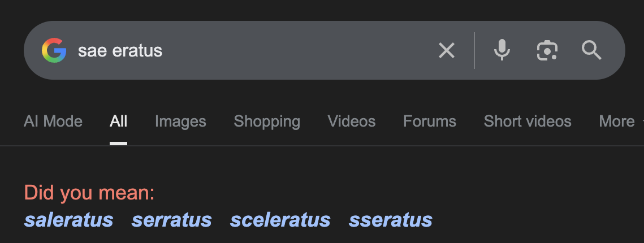Choose the 'serratus' spelling suggestion
Screen dimensions: 644x243
pos(172,220)
